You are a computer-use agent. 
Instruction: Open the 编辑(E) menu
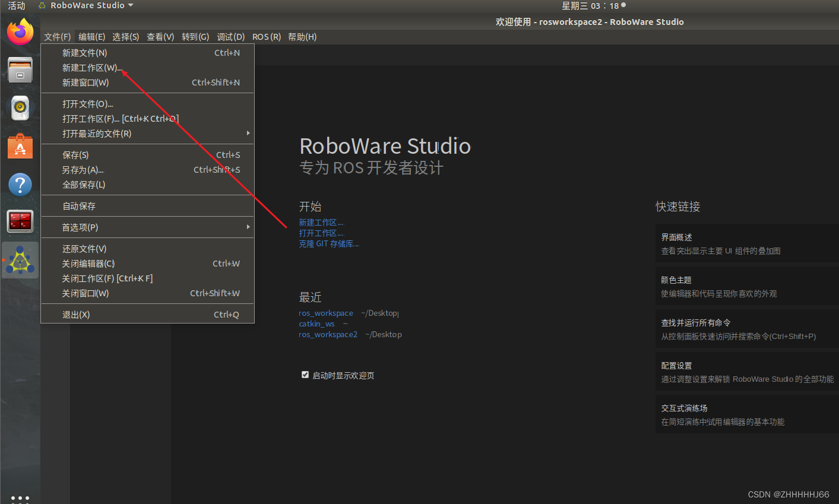tap(92, 37)
